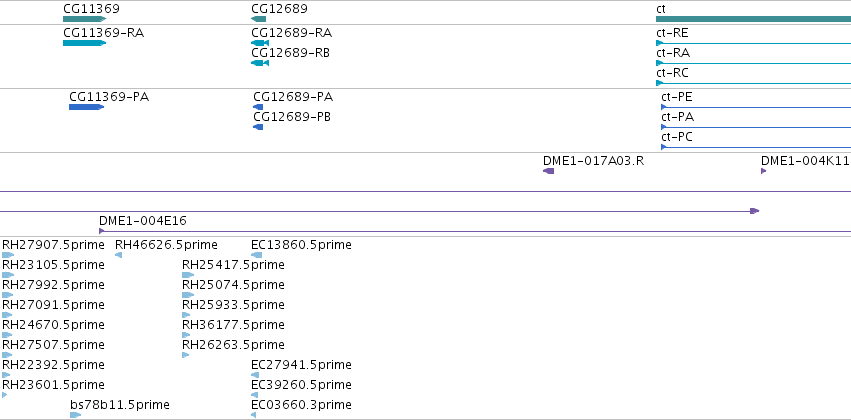Click the CG12689-RB transcript glyph
Image resolution: width=851 pixels, height=420 pixels.
[260, 63]
